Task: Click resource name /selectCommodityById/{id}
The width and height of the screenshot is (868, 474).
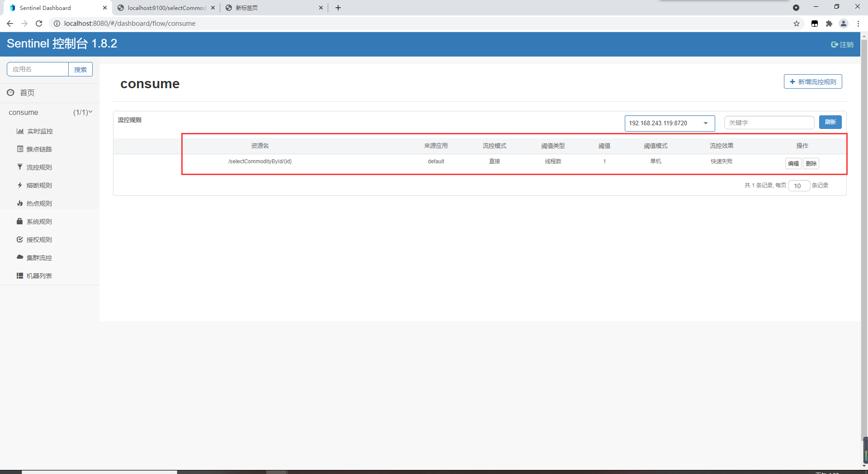Action: click(x=260, y=161)
